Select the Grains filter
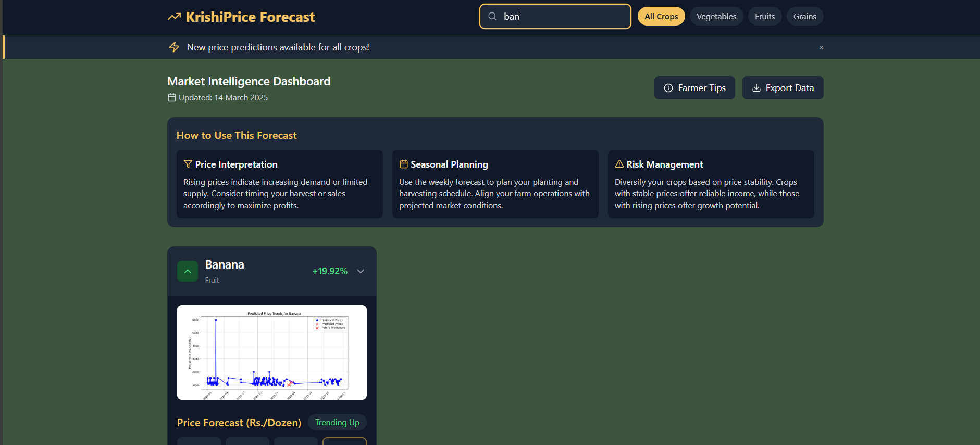Screen dimensions: 980x445 tap(805, 16)
